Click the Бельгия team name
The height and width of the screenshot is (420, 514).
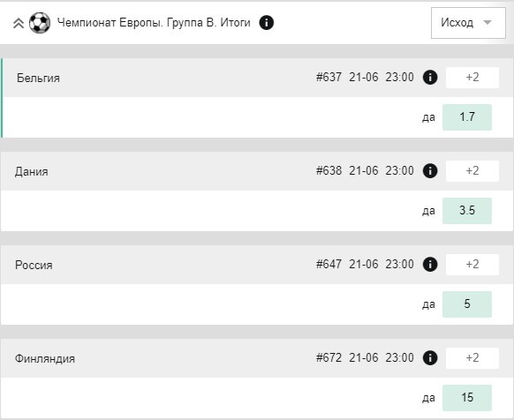click(x=38, y=79)
